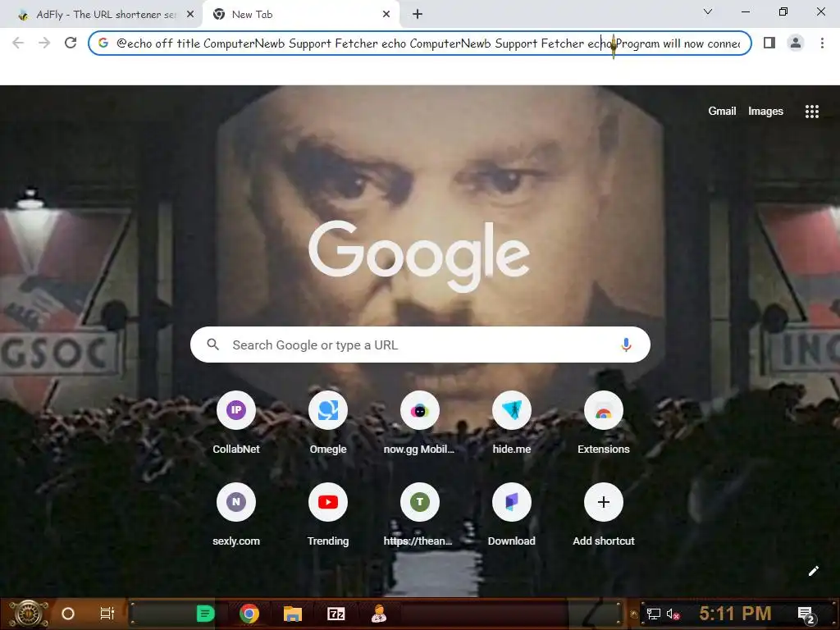Launch 7-Zip from the taskbar
Viewport: 840px width, 630px height.
coord(336,614)
